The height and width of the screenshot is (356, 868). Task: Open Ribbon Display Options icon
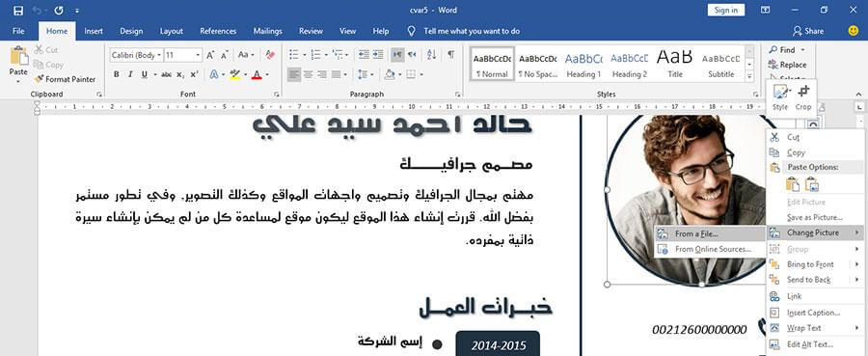[x=766, y=10]
